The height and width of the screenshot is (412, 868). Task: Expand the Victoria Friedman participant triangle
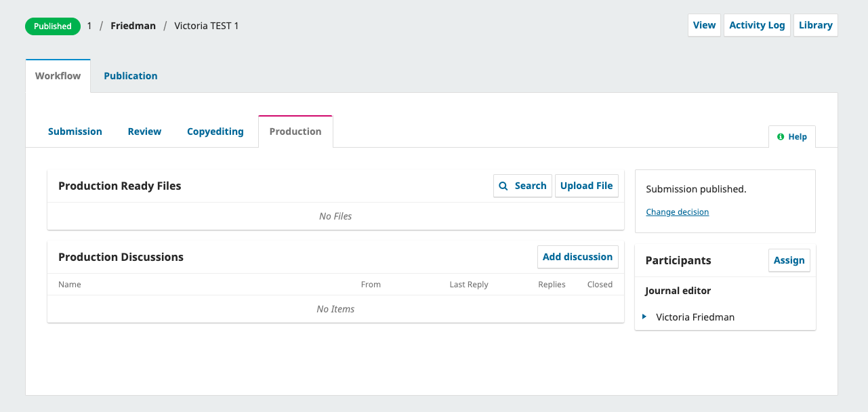click(x=644, y=316)
